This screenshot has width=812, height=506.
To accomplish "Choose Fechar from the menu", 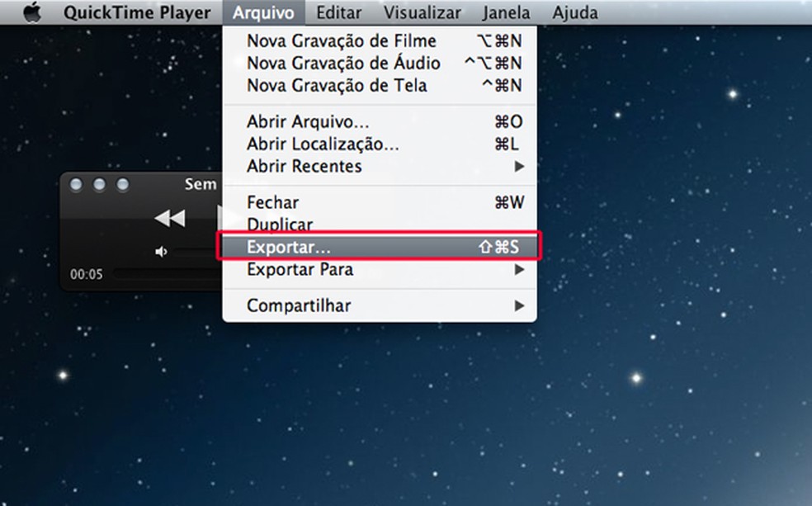I will tap(380, 202).
